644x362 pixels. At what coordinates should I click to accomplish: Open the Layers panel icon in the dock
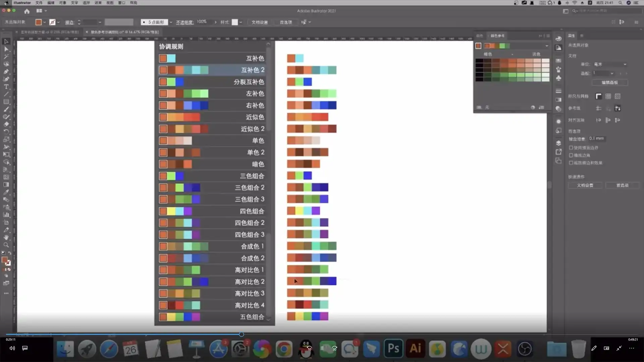coord(558,143)
